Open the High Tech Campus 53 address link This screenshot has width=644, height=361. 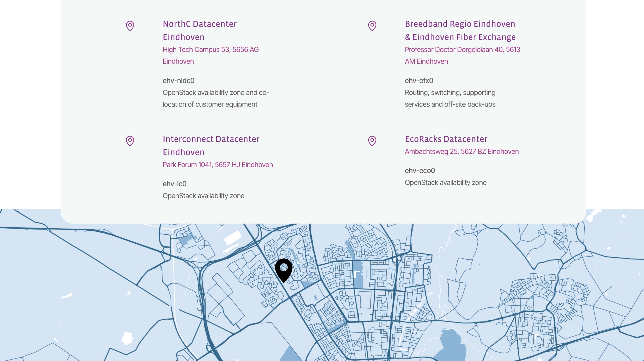(x=211, y=55)
